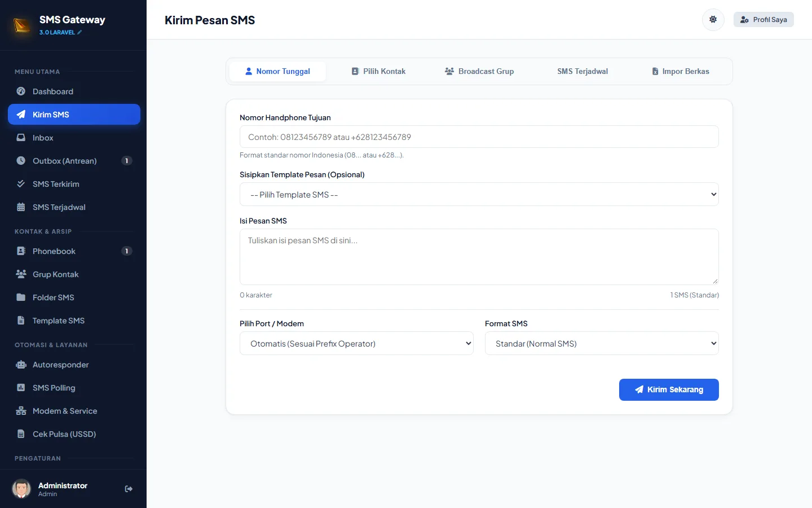Click the calculator icon for Cek Pulsa (USSD)

click(x=21, y=434)
